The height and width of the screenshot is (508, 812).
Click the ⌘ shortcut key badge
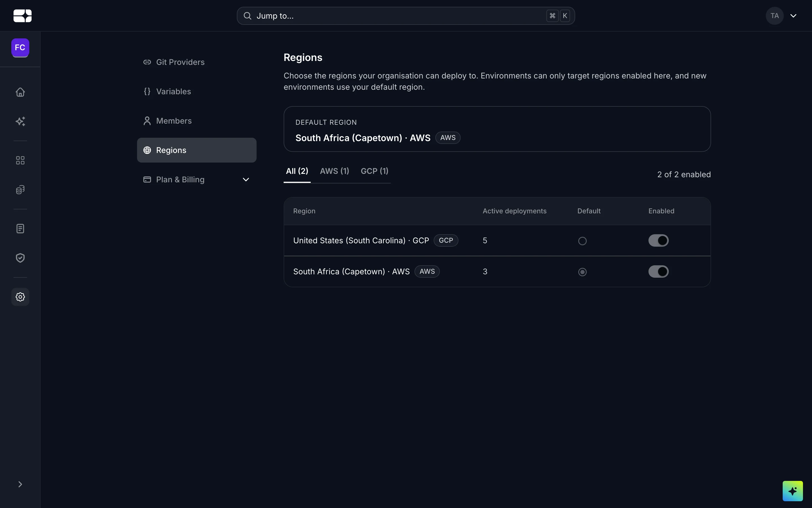552,16
